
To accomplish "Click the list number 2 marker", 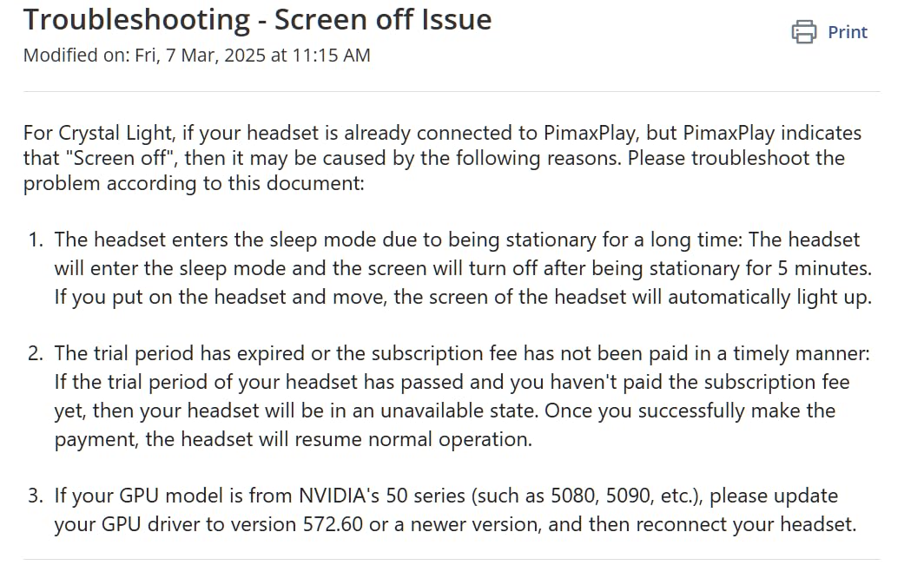I will click(35, 354).
